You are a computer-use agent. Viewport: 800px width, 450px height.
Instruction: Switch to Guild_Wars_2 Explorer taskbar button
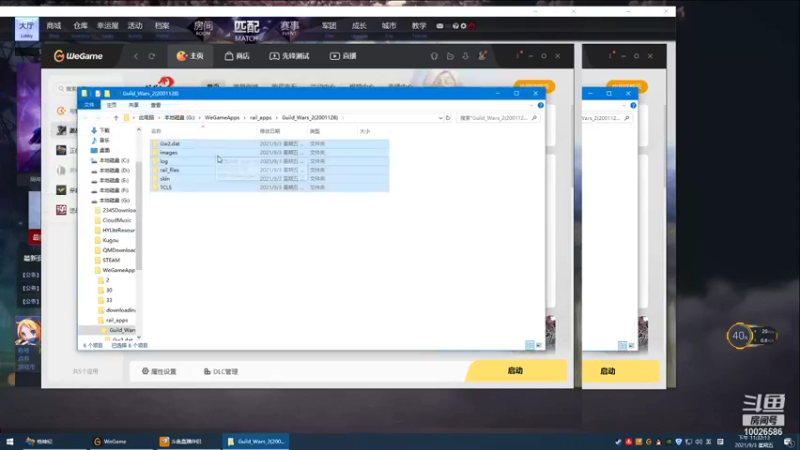pos(256,442)
